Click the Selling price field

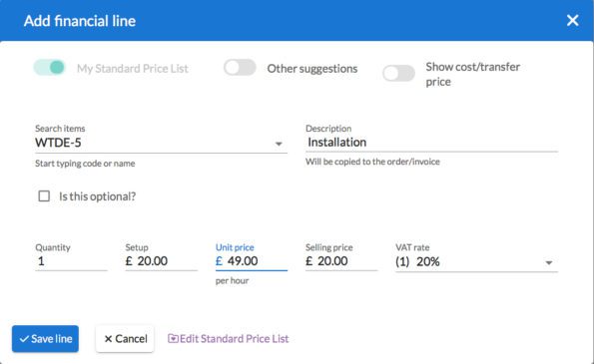tap(341, 261)
